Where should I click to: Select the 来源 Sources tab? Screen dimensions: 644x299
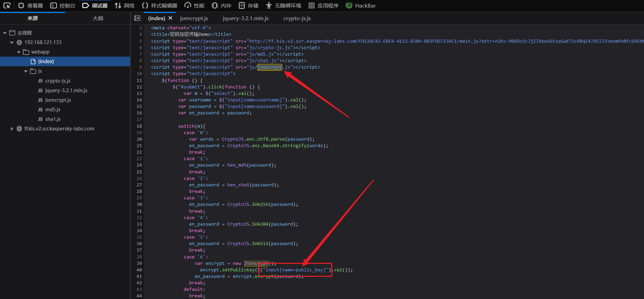click(32, 18)
